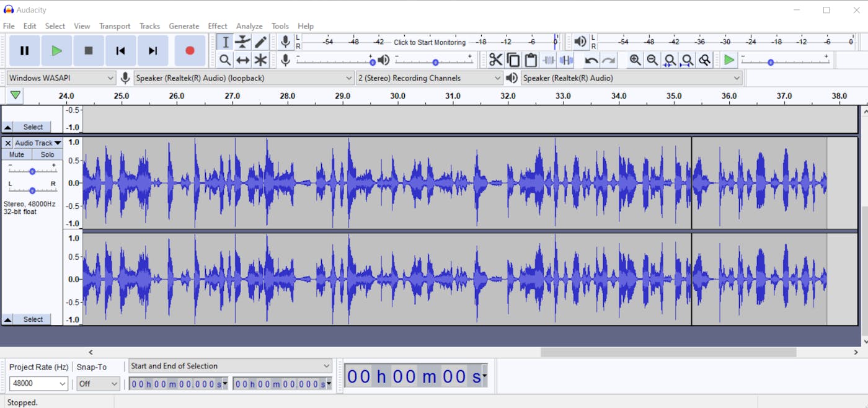Choose the Selection I-beam tool
Screen dimensions: 868x408
point(225,42)
